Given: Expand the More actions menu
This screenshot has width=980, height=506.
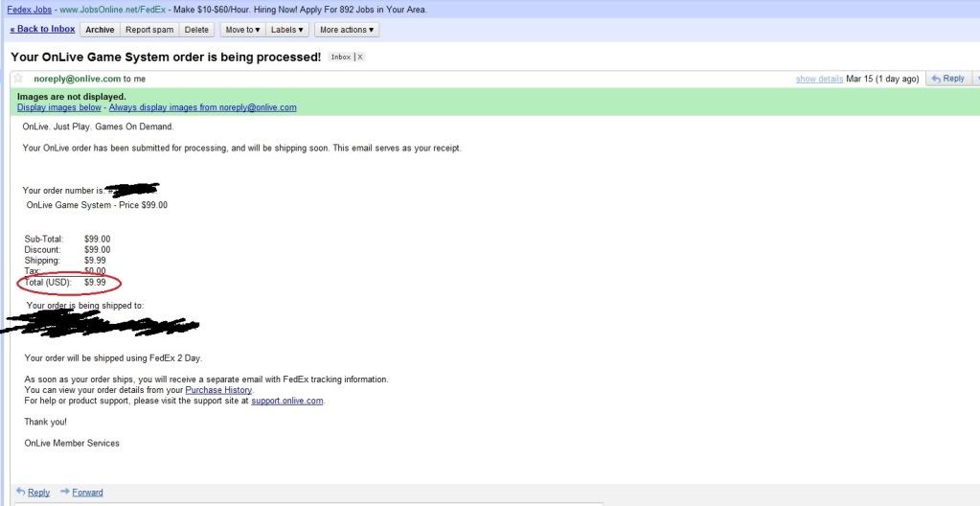Looking at the screenshot, I should pos(347,30).
